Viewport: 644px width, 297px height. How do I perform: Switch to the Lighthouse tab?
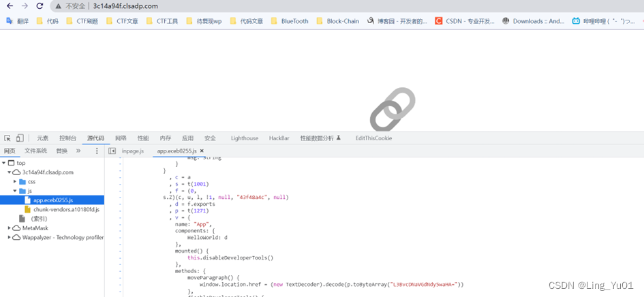click(245, 138)
